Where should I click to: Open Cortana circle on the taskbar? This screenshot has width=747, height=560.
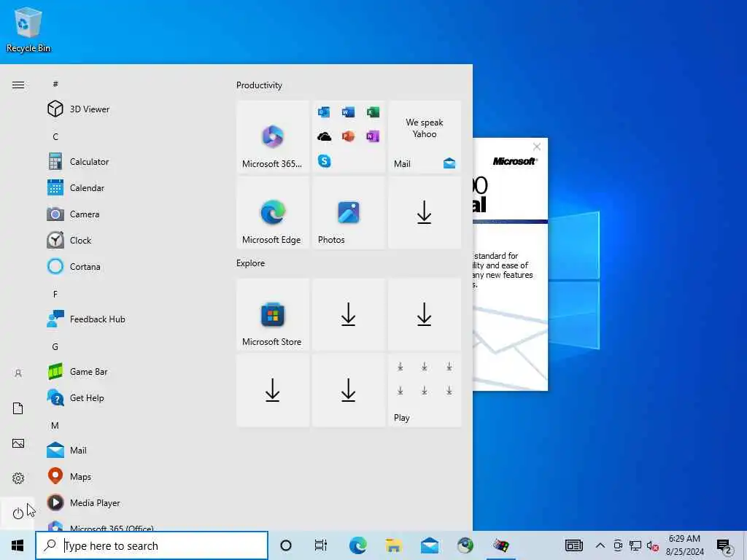tap(286, 545)
